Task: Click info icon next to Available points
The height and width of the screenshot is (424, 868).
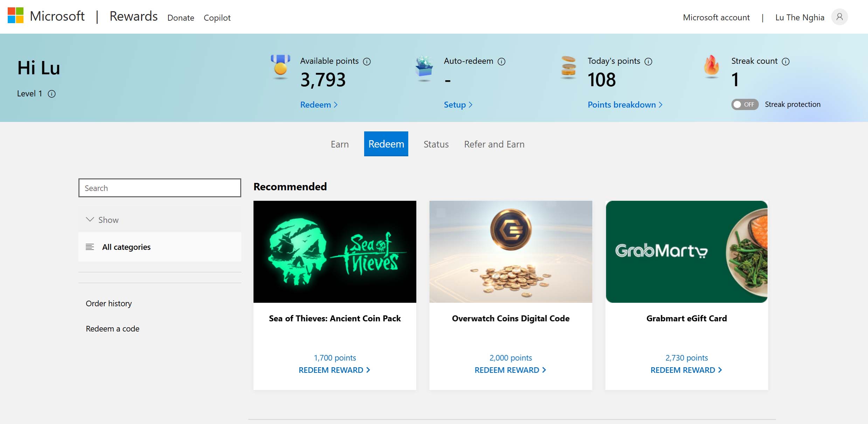Action: tap(367, 62)
